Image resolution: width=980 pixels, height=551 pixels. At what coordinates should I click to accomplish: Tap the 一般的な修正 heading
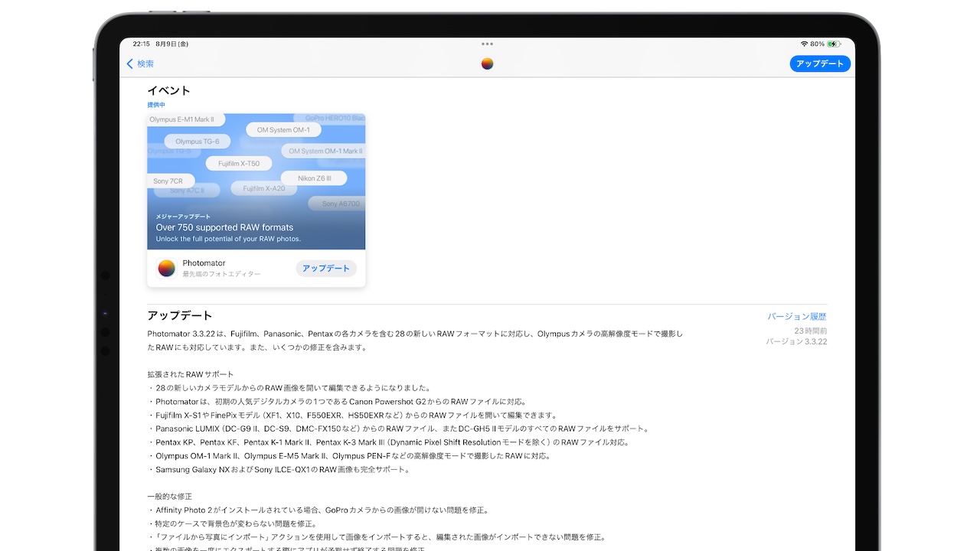[170, 497]
